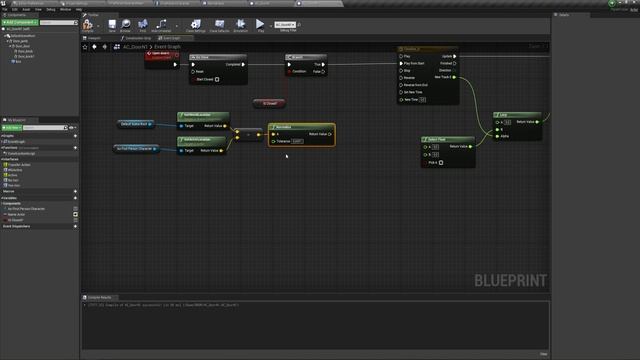The image size is (640, 360).
Task: Open view options eye dropdown in My Blueprint
Action: [x=72, y=128]
